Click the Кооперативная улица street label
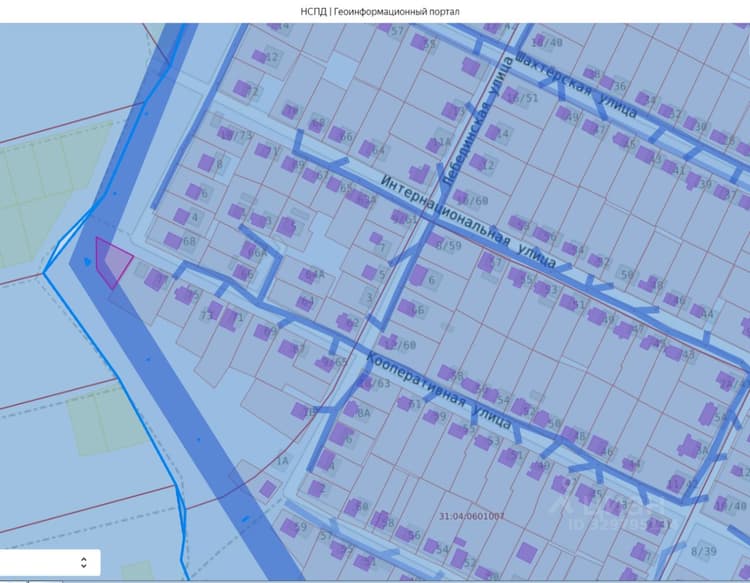Image resolution: width=750 pixels, height=583 pixels. [439, 390]
